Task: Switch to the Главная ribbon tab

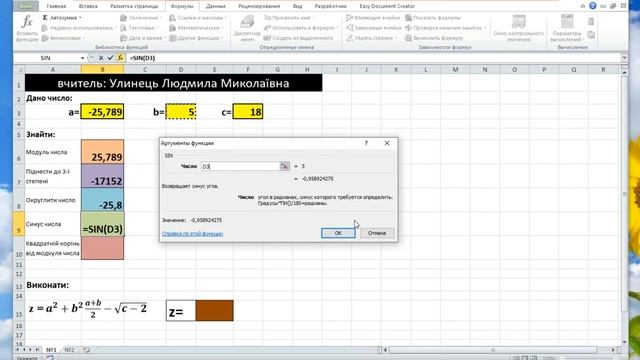Action: coord(56,7)
